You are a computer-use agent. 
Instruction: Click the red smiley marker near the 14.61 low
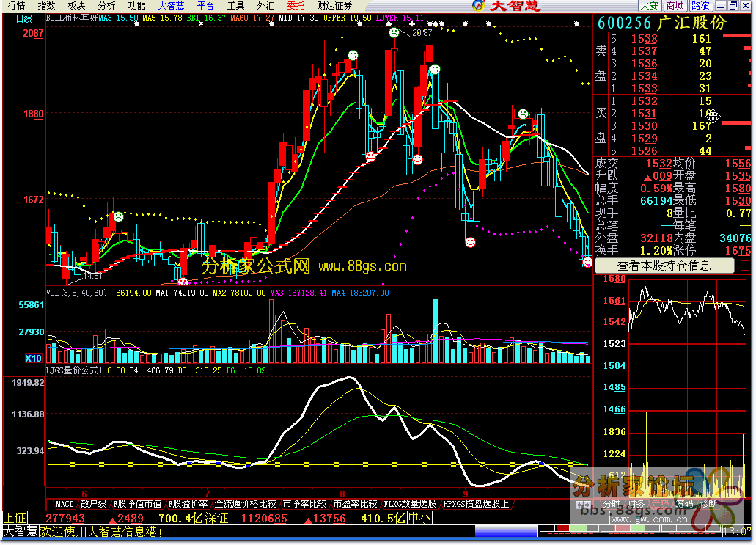[x=183, y=282]
